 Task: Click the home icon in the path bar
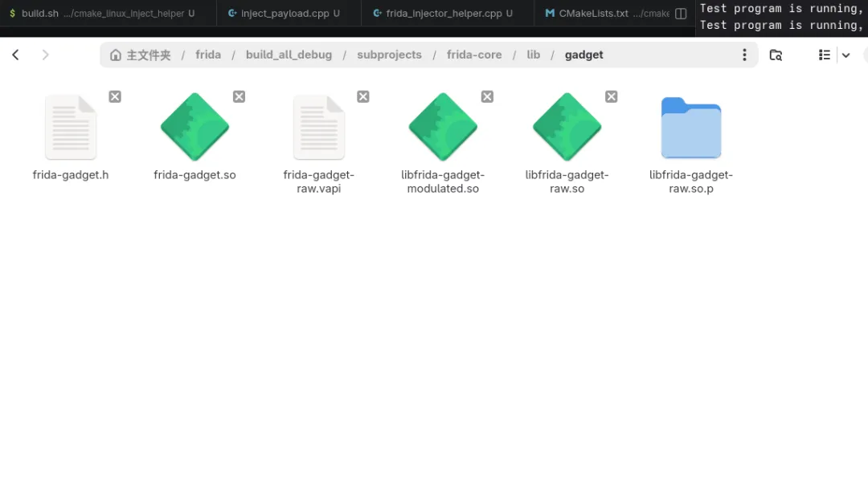pyautogui.click(x=115, y=55)
